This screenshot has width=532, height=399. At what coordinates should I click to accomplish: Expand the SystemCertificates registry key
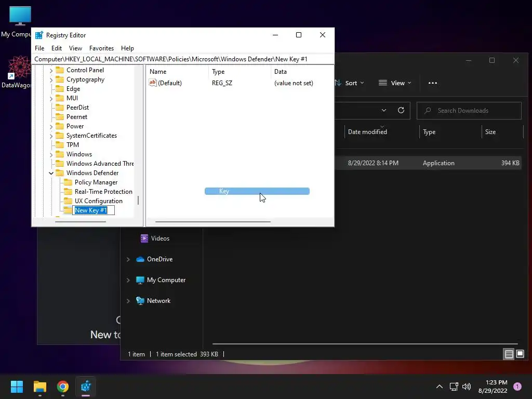point(51,136)
